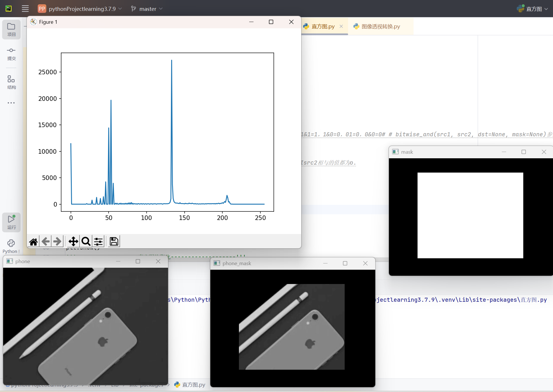The image size is (553, 392).
Task: Click the matplotlib Home reset view icon
Action: (33, 242)
